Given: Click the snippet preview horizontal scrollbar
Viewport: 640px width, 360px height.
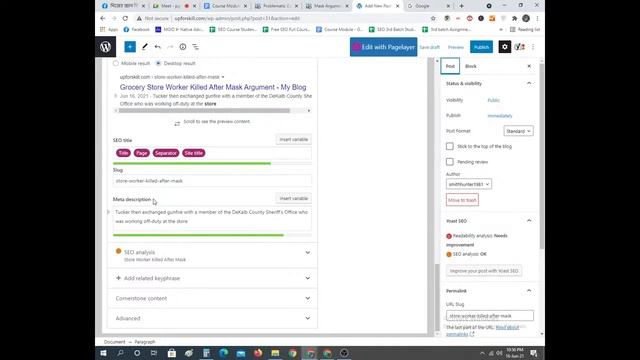Looking at the screenshot, I should coord(204,111).
